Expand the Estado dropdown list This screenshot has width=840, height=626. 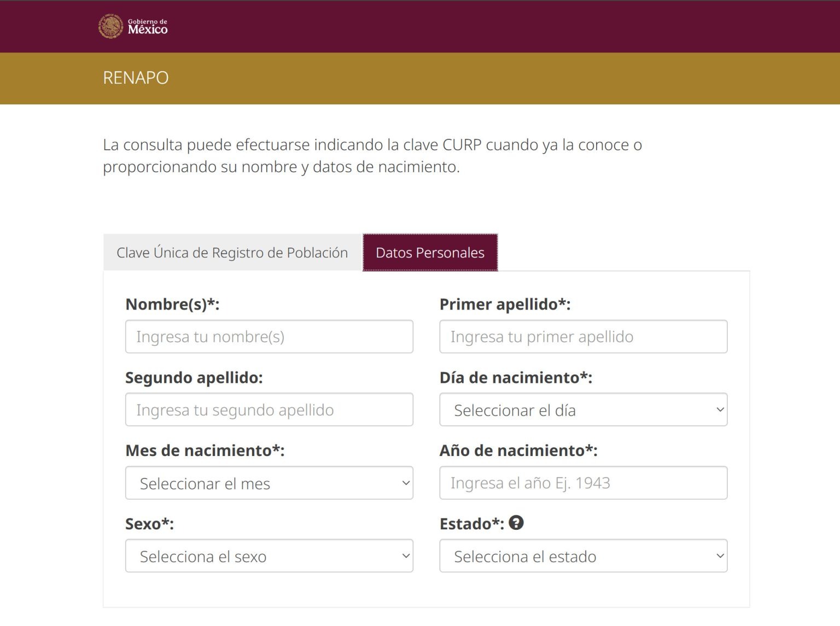(x=583, y=556)
